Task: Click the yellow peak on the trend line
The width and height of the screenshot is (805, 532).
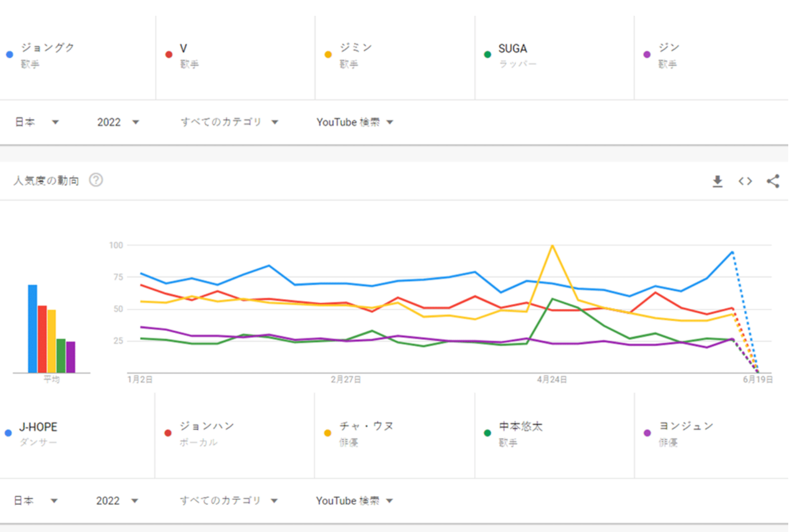Action: click(x=553, y=245)
